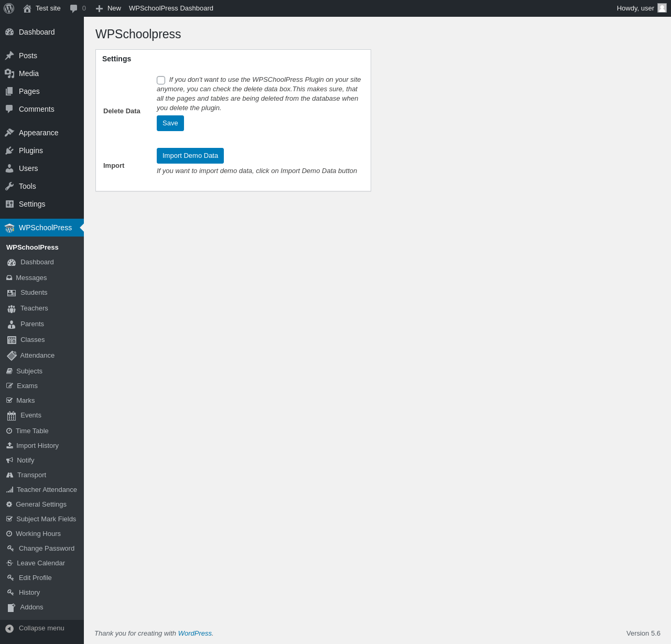Open the main Dashboard menu item
This screenshot has height=644, width=671.
coord(42,32)
